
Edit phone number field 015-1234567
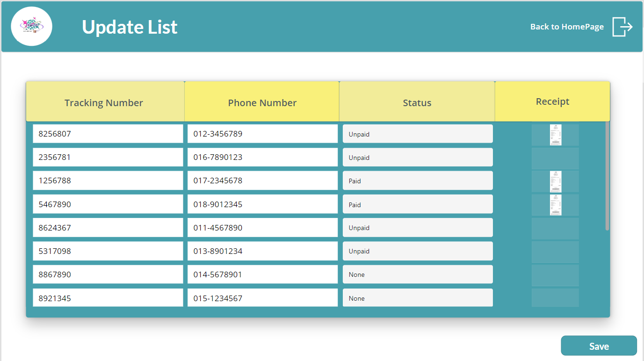point(262,298)
